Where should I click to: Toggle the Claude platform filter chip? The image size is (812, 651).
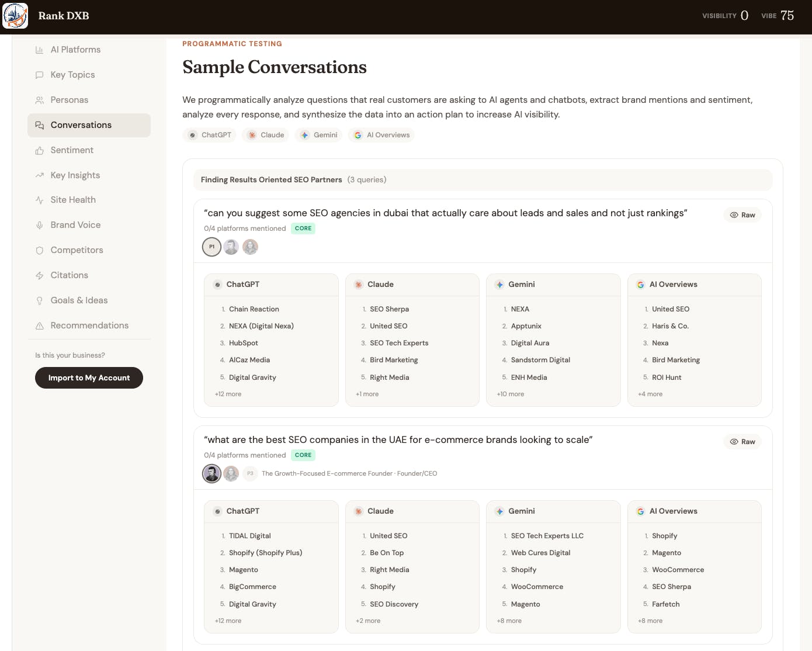[x=265, y=135]
